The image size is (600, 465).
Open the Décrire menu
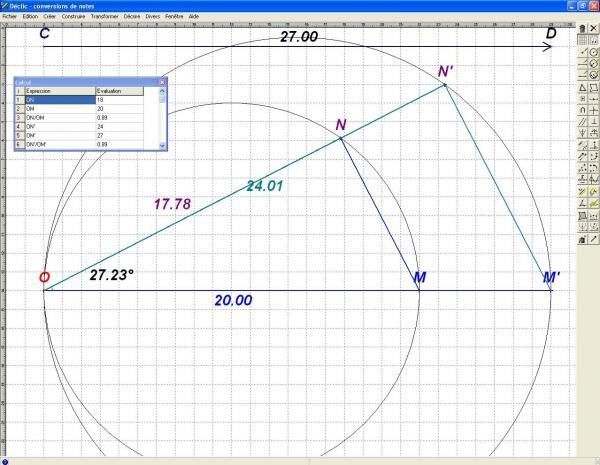[132, 16]
